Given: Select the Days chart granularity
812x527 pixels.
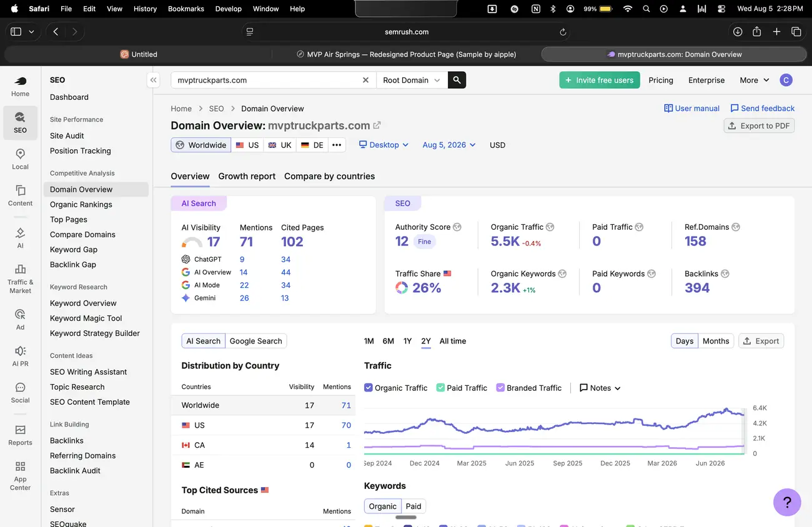Looking at the screenshot, I should tap(685, 341).
